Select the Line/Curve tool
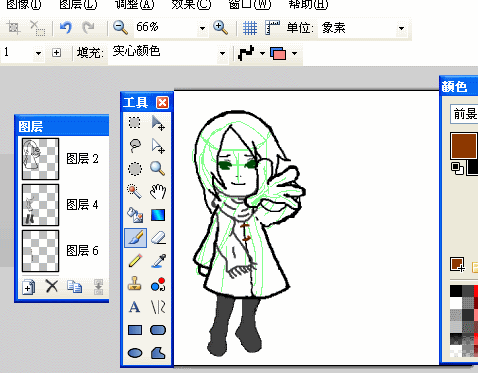This screenshot has width=478, height=373. [158, 307]
